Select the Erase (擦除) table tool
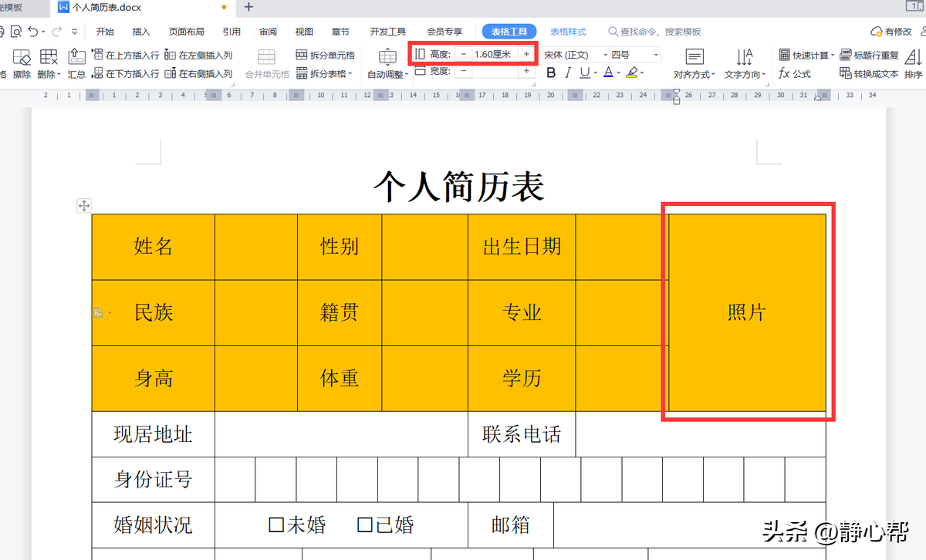926x560 pixels. [x=22, y=57]
